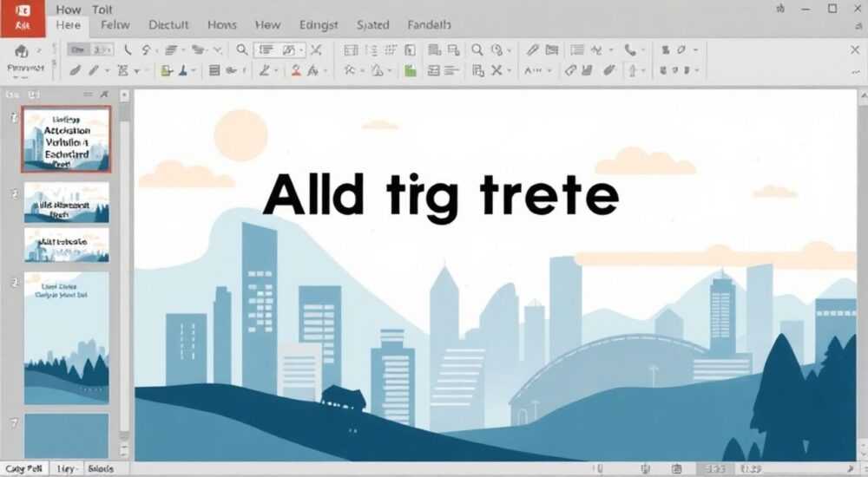
Task: Select the second slide thumbnail
Action: tap(67, 203)
